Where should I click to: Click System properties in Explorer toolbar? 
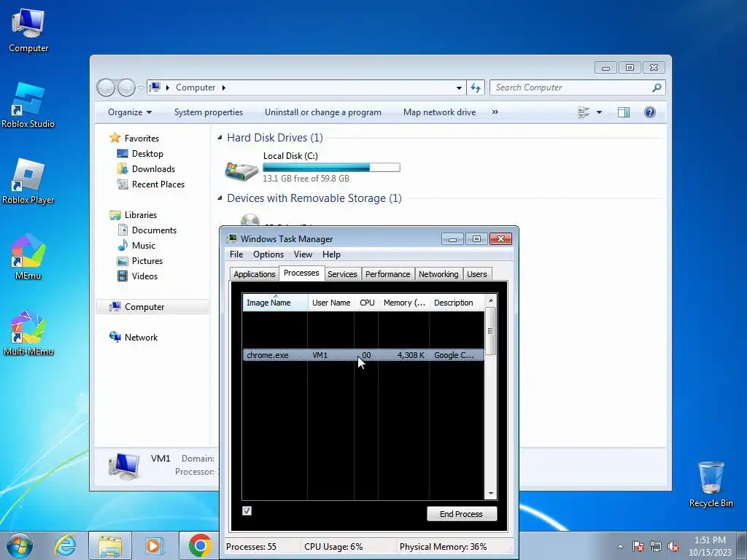pyautogui.click(x=209, y=112)
